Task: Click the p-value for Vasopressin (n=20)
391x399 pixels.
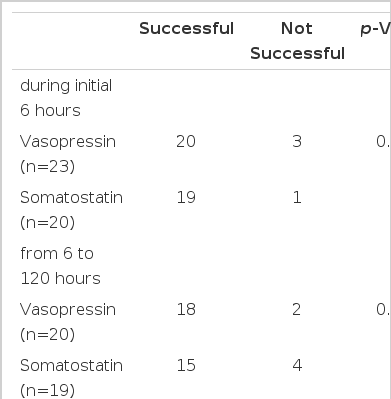Action: pos(383,309)
